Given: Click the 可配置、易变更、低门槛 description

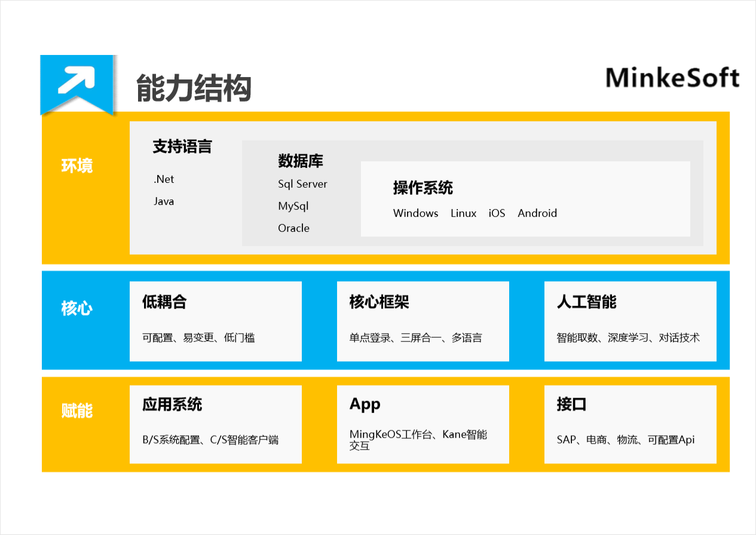Looking at the screenshot, I should pos(198,338).
